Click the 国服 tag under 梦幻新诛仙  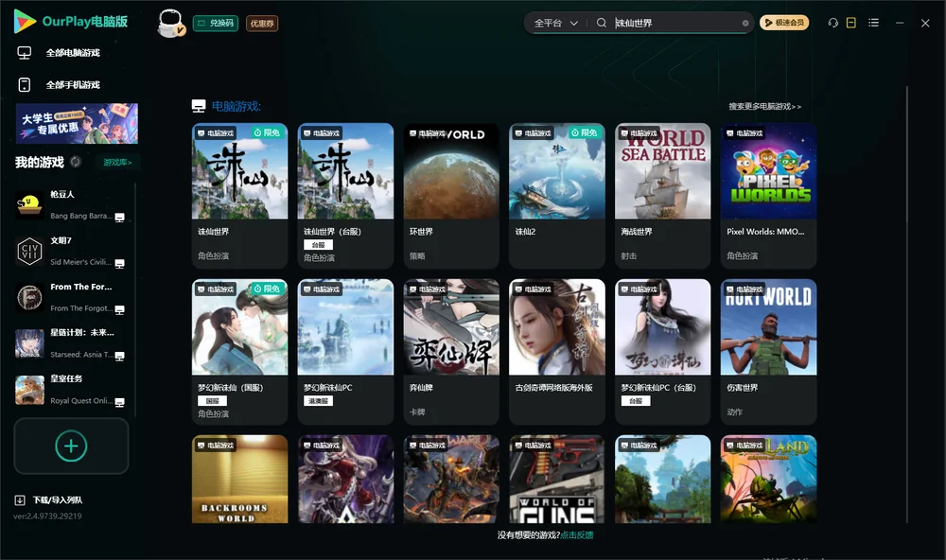coord(212,401)
